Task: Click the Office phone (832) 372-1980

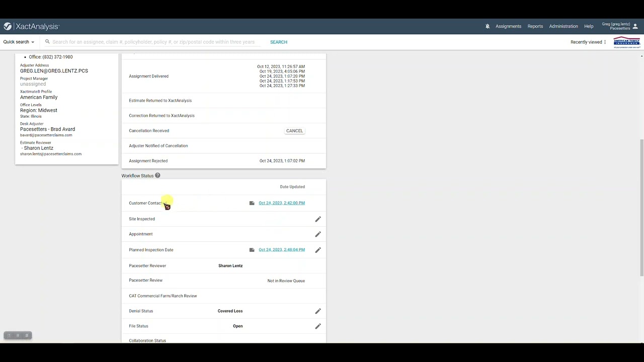Action: click(51, 57)
